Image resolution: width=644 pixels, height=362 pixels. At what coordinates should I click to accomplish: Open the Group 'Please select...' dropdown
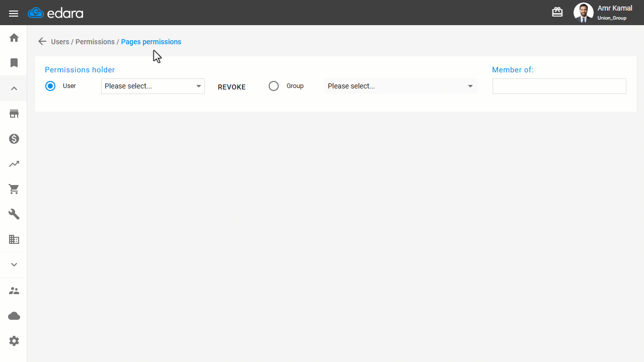pos(400,86)
